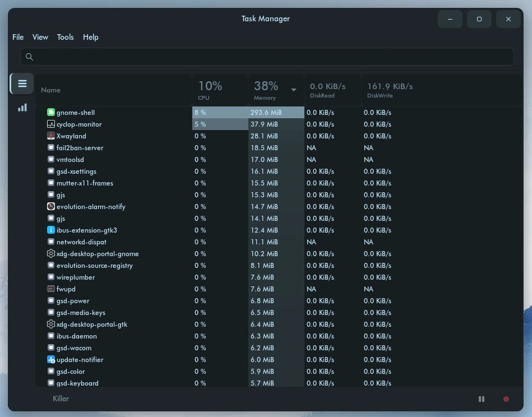This screenshot has height=417, width=532.
Task: Click the red record button
Action: (x=506, y=399)
